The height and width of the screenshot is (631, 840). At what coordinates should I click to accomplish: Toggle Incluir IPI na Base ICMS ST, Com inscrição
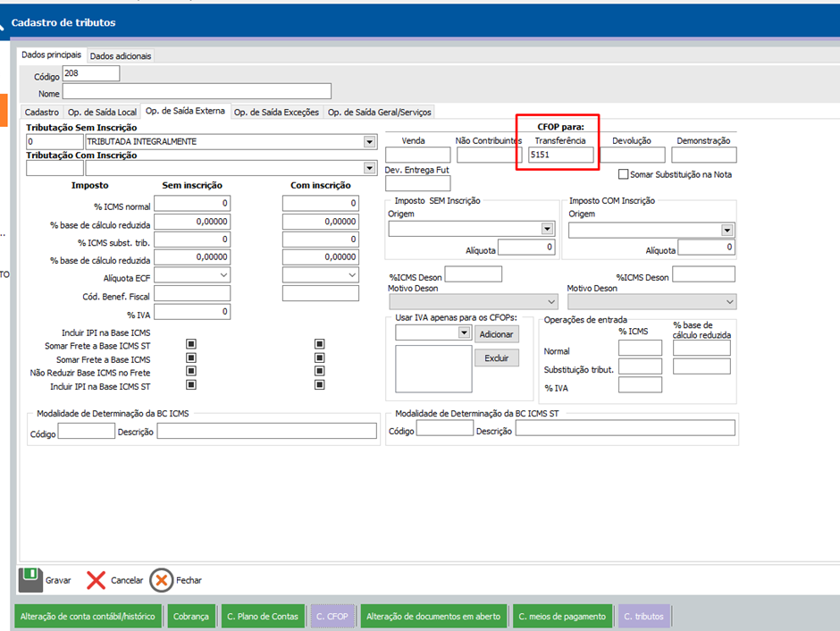[319, 385]
